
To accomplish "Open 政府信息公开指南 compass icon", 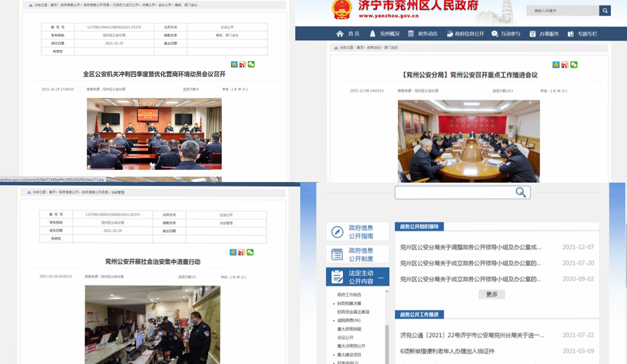I will 337,232.
